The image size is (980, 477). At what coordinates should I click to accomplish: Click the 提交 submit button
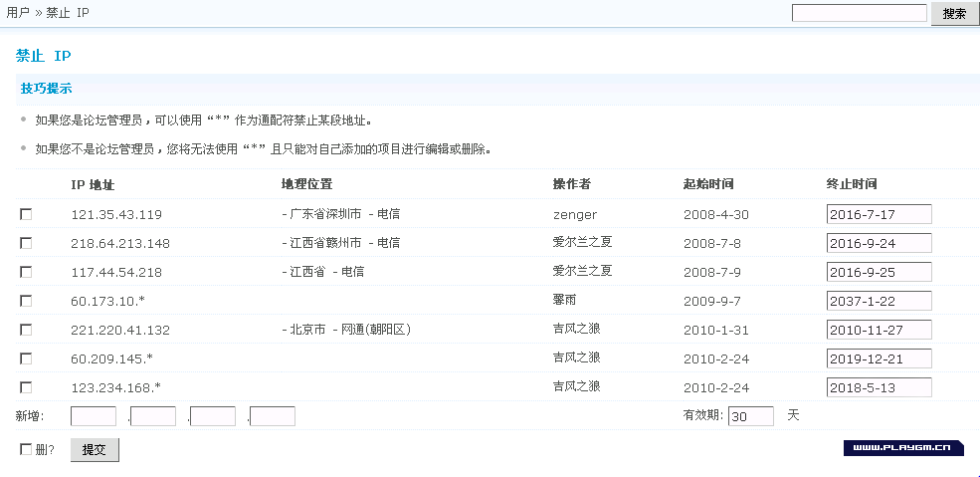[x=95, y=450]
